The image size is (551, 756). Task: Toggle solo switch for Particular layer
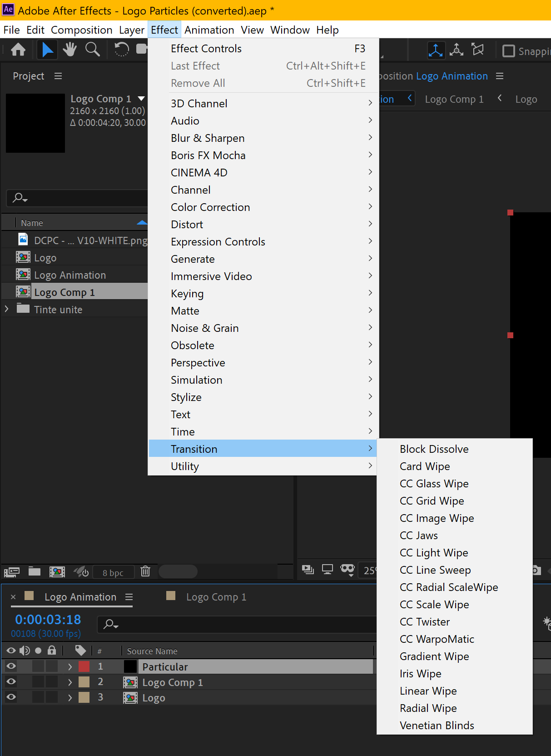(38, 666)
